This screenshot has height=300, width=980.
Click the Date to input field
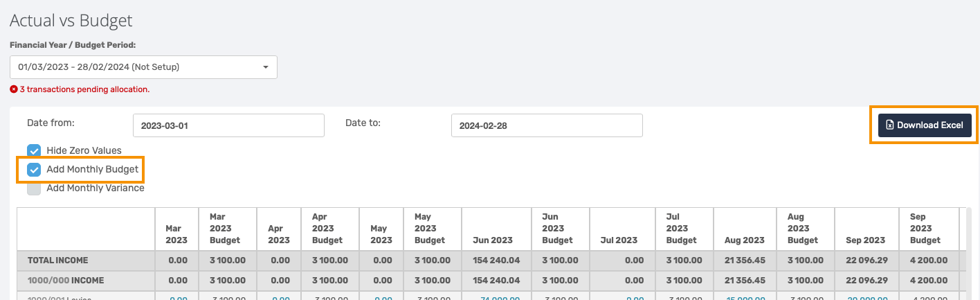click(x=547, y=125)
